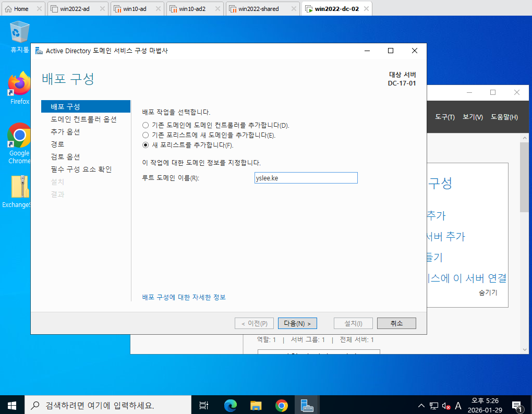Switch to Server Manager taskbar icon
532x414 pixels.
pos(307,405)
